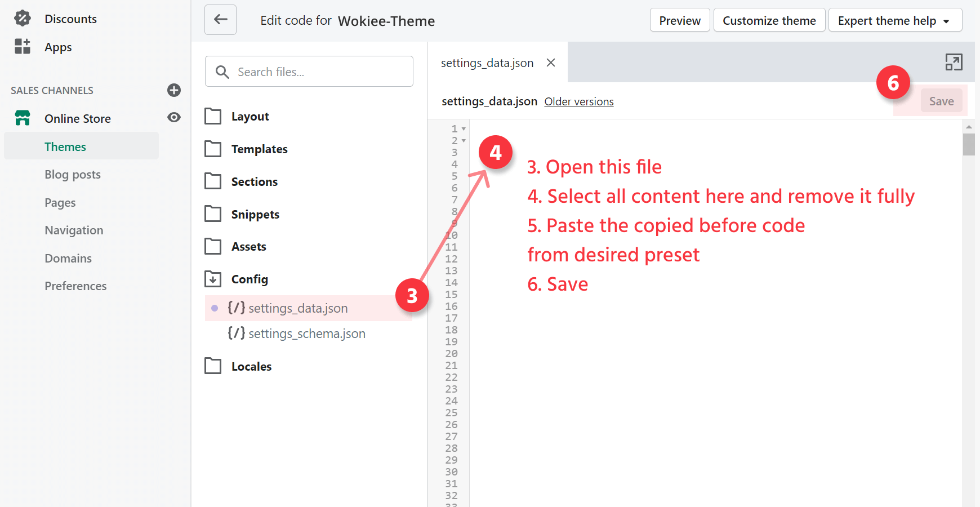
Task: Focus the Search files field
Action: [x=309, y=72]
